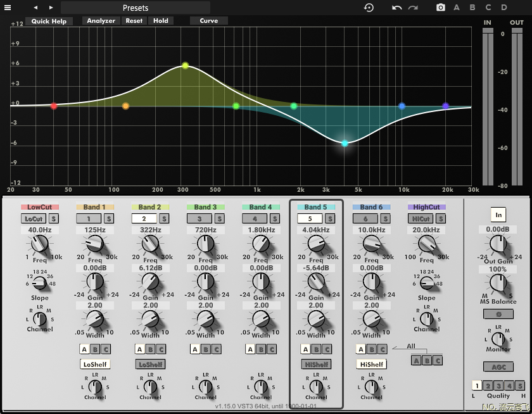532x414 pixels.
Task: Solo Band 6 with its S button
Action: click(x=386, y=218)
